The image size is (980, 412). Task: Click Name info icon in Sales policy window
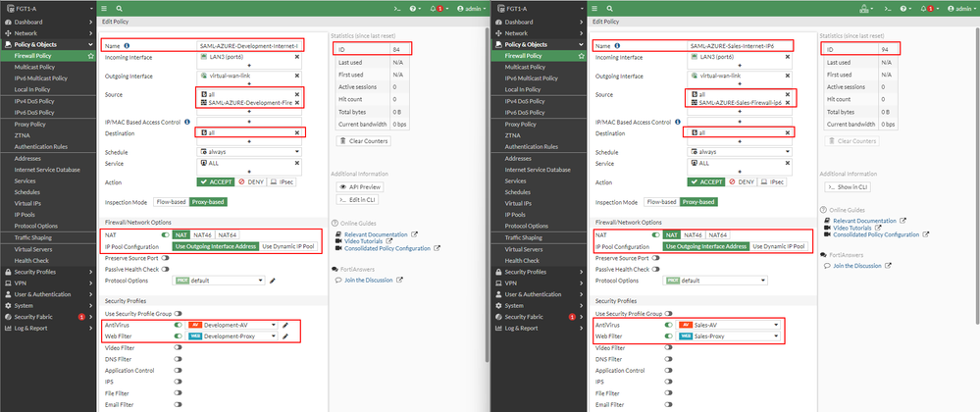pyautogui.click(x=617, y=46)
